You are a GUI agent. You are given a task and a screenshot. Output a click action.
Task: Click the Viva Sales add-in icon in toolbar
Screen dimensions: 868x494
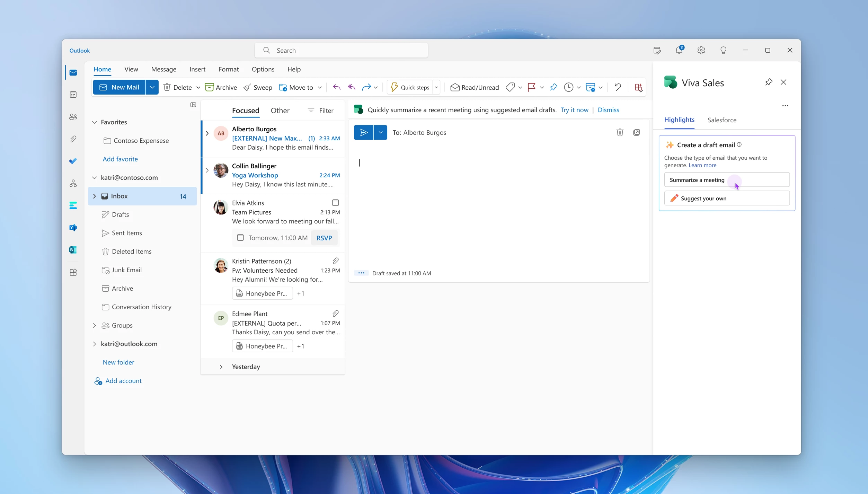coord(639,87)
